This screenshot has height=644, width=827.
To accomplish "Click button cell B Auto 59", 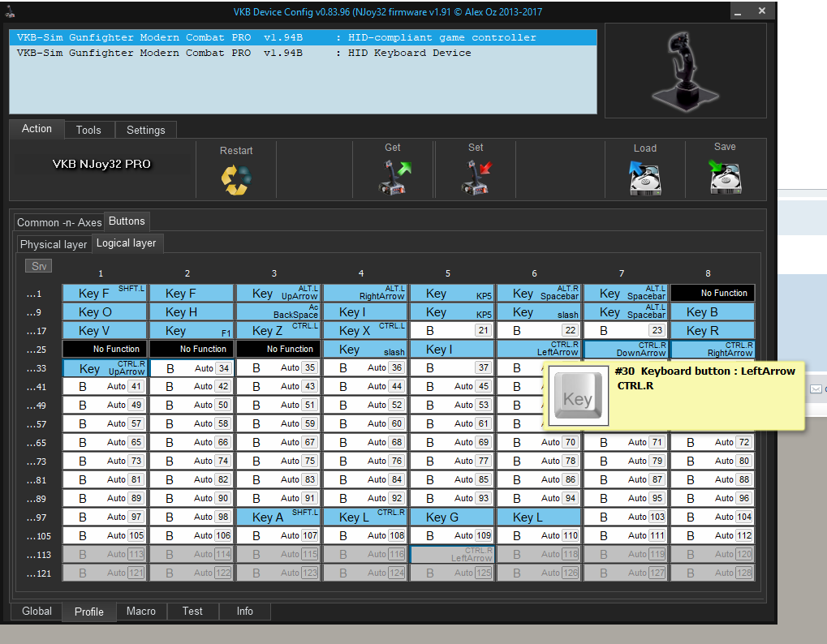I will click(278, 423).
